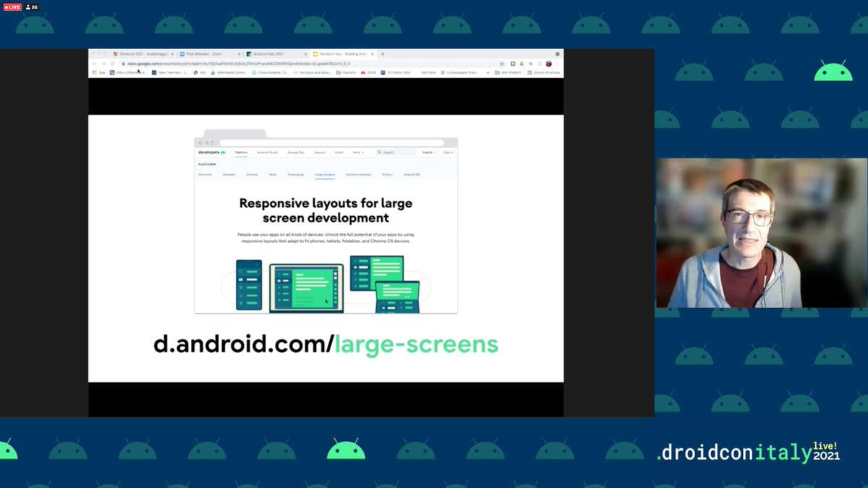Viewport: 868px width, 488px height.
Task: Click the docs.google.com address bar
Action: [311, 64]
